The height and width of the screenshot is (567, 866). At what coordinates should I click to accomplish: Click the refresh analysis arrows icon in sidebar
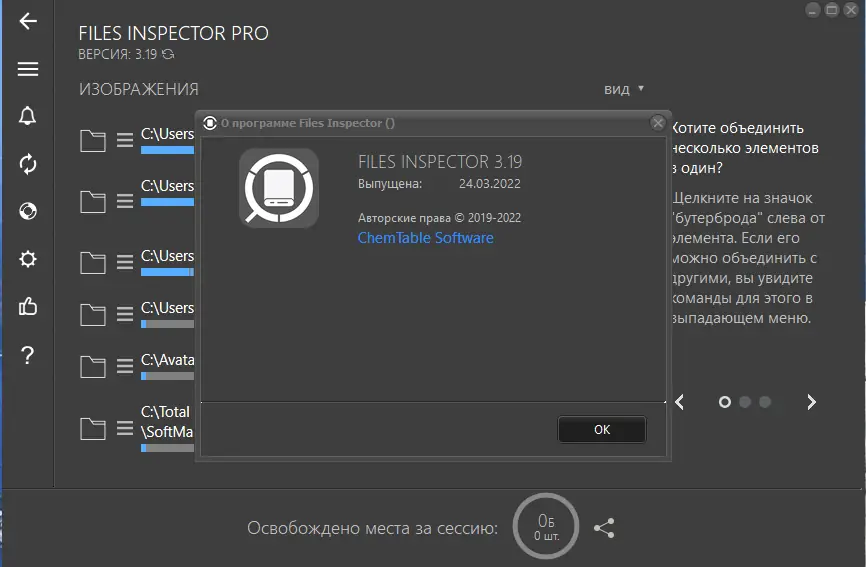point(28,164)
